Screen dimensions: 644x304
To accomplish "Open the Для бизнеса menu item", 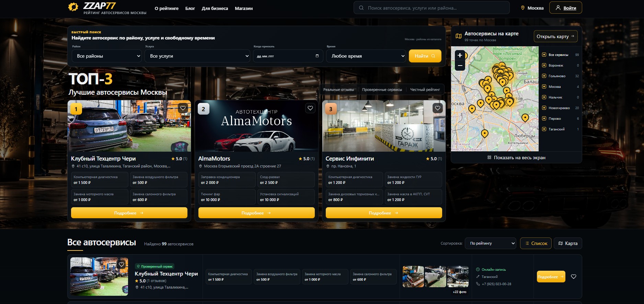I will [215, 8].
